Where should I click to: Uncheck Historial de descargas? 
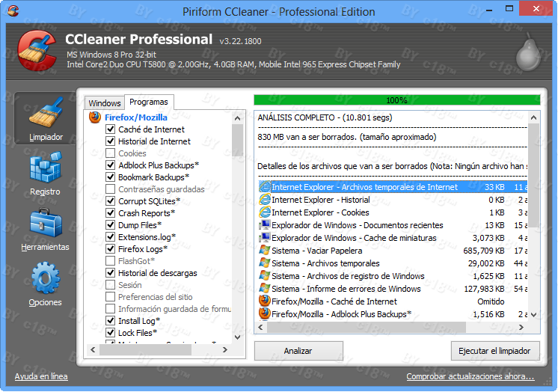[111, 273]
